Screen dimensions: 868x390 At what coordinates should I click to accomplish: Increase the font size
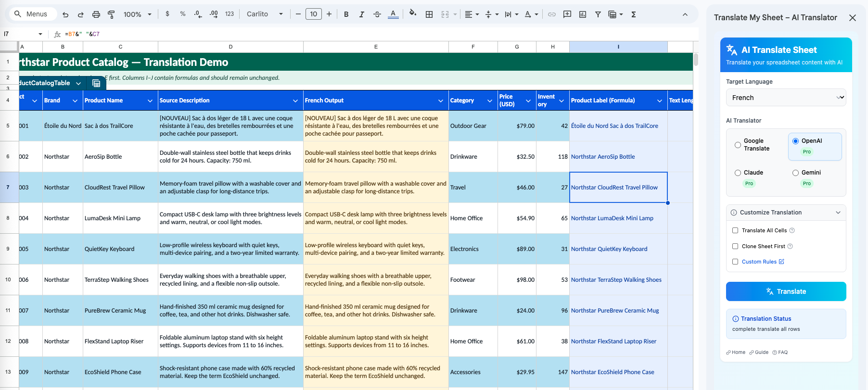coord(329,14)
